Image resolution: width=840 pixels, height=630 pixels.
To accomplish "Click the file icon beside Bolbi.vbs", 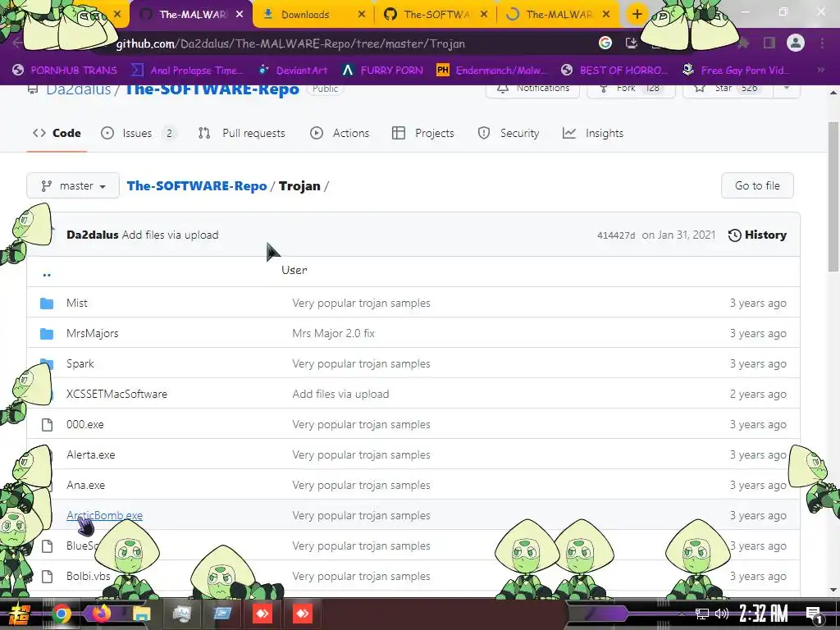I will (x=47, y=577).
